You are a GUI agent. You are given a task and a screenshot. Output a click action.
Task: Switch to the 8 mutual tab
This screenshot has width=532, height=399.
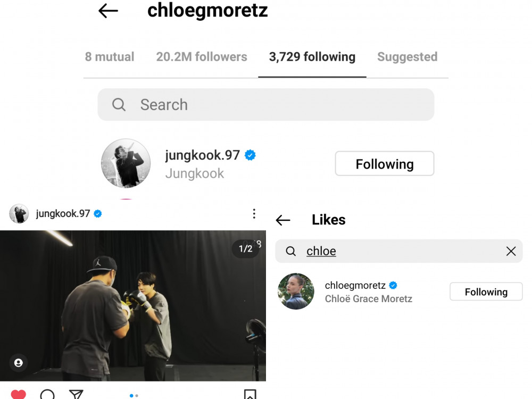(x=110, y=57)
